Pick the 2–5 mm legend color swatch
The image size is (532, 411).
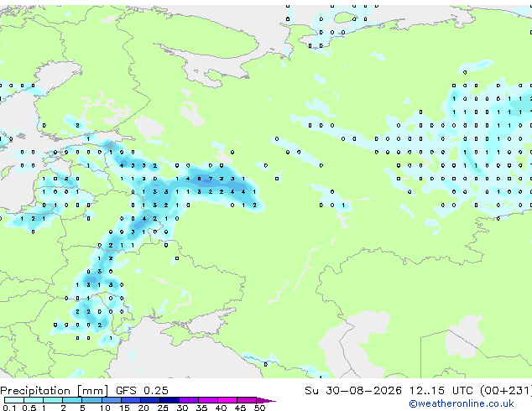(x=72, y=400)
